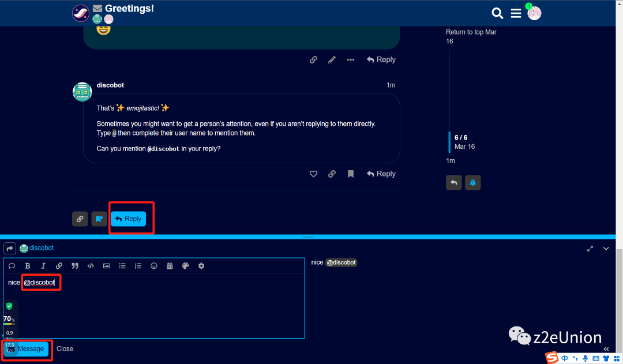Screen dimensions: 623x364
Task: Click the Bold formatting icon
Action: (27, 266)
